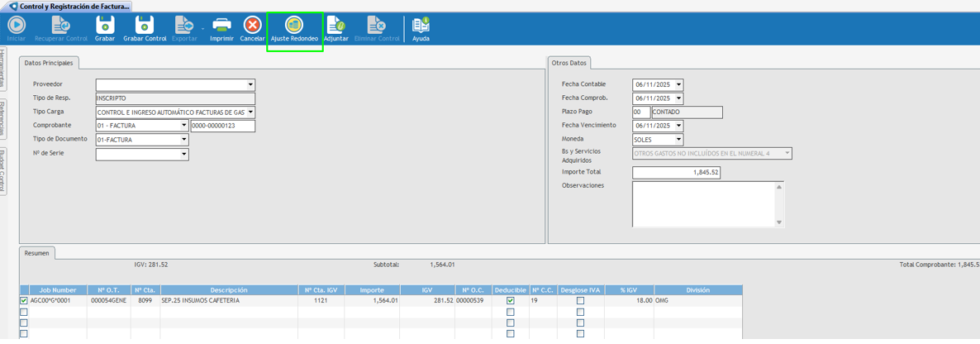
Task: Select the Ajuste Redondeo icon
Action: (294, 26)
